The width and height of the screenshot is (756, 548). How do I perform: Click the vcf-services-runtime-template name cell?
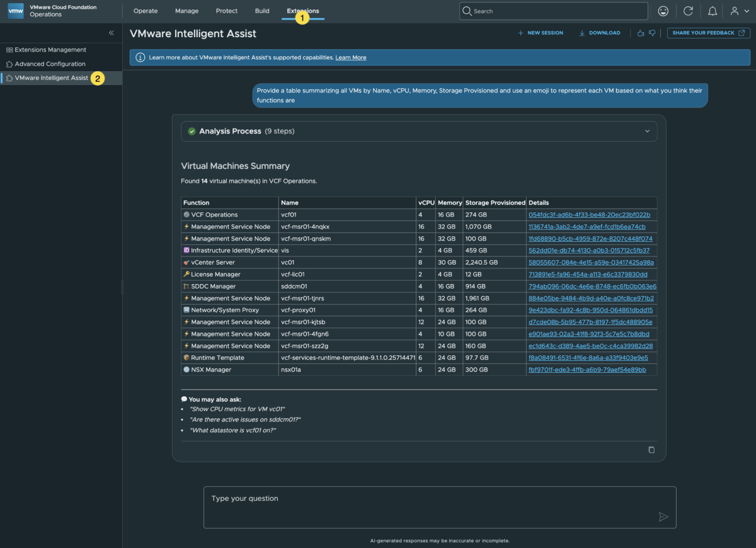pos(347,358)
